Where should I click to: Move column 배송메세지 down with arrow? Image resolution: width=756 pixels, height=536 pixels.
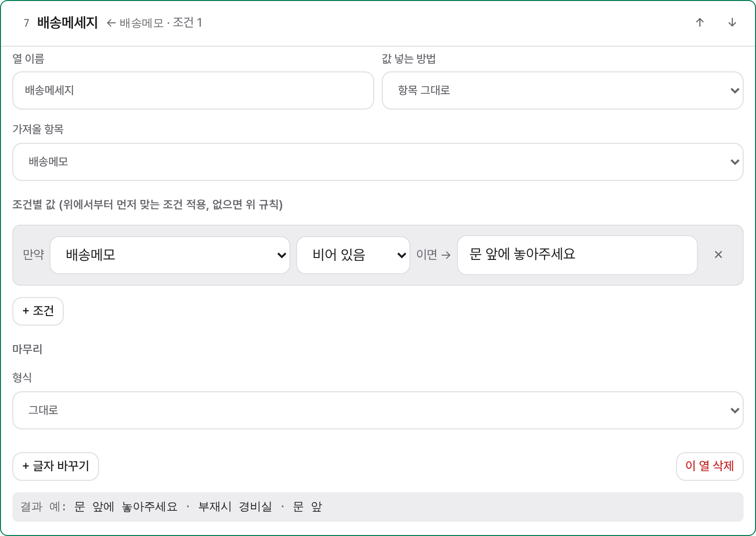click(x=732, y=22)
